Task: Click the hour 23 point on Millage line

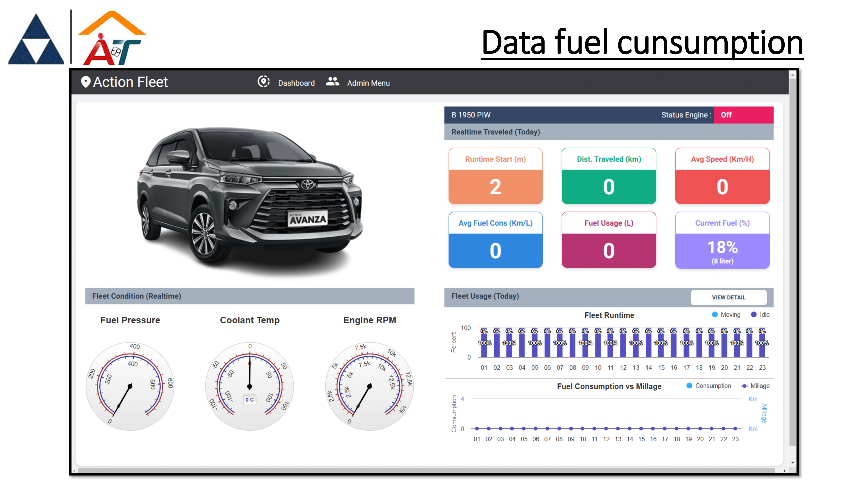Action: click(x=735, y=428)
